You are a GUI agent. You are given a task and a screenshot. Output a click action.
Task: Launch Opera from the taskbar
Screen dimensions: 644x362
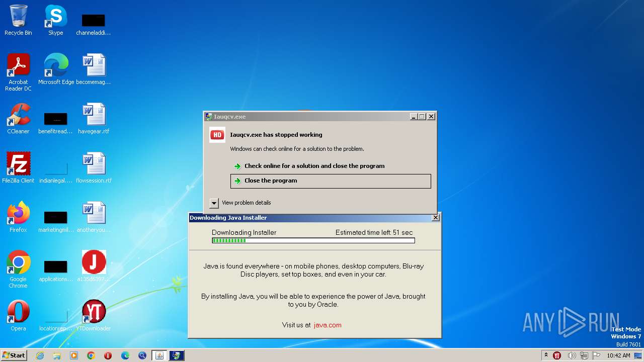coord(108,355)
